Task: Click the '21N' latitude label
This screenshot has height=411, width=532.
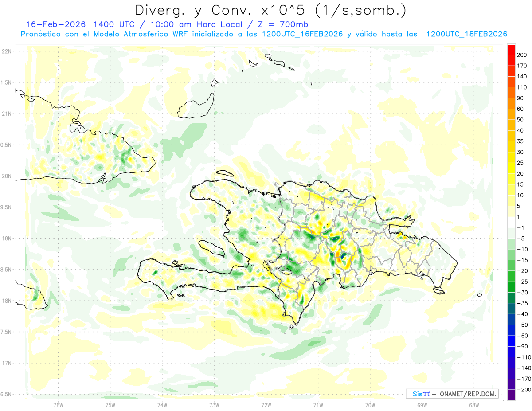Action: tap(6, 114)
